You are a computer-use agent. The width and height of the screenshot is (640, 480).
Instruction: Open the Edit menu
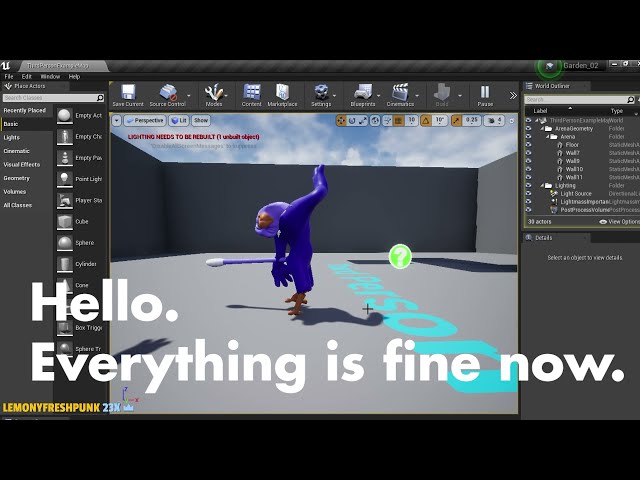click(27, 76)
